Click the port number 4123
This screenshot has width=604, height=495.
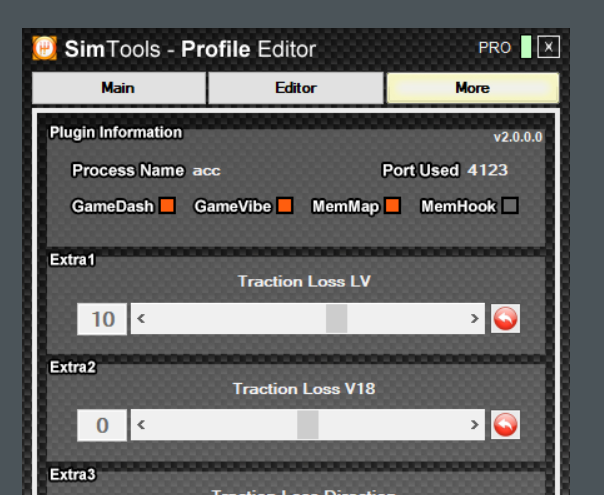(x=488, y=170)
